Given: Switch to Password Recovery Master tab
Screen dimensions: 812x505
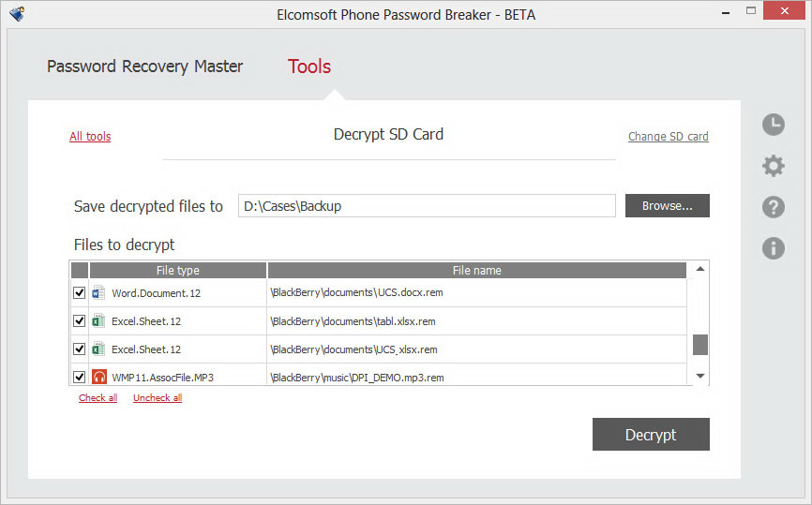Looking at the screenshot, I should point(144,67).
